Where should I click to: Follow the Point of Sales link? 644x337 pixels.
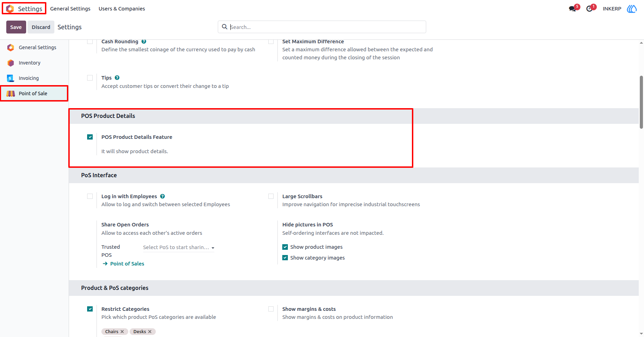[x=127, y=264]
